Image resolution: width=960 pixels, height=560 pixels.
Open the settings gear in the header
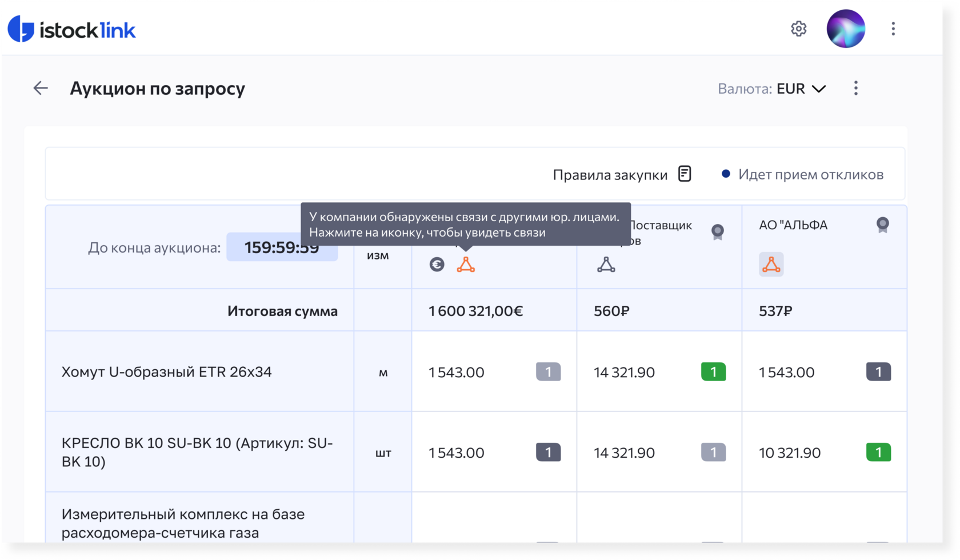[798, 29]
